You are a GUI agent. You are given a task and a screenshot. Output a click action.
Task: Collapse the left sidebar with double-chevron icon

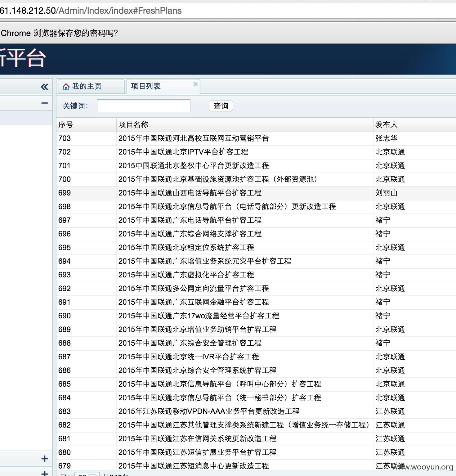pyautogui.click(x=44, y=87)
